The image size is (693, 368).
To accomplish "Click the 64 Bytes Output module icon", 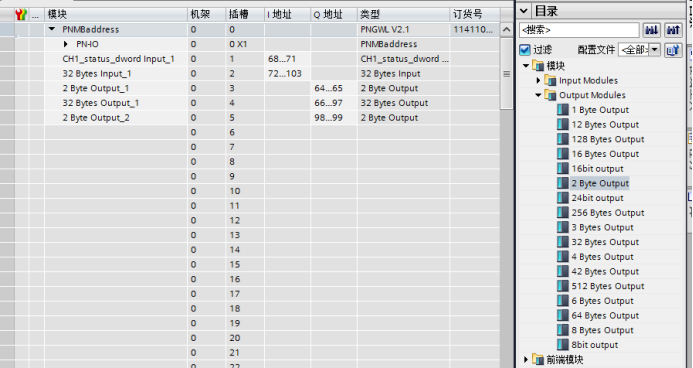I will click(563, 315).
